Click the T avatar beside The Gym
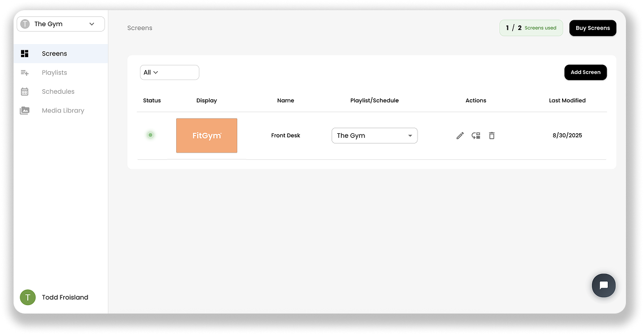 (x=25, y=24)
